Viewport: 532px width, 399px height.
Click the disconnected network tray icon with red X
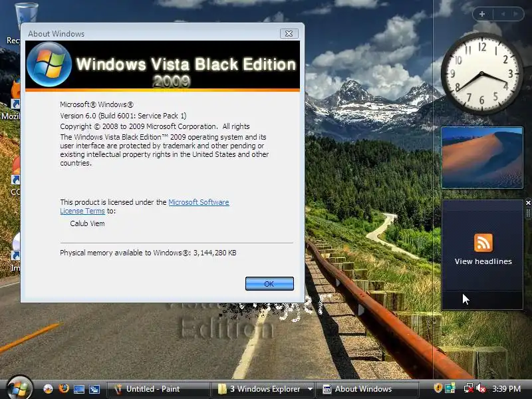click(469, 388)
